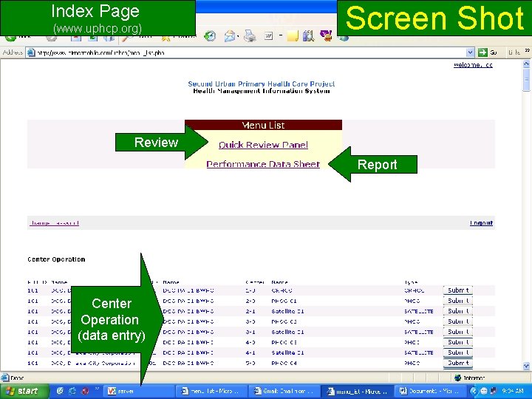Image resolution: width=532 pixels, height=399 pixels.
Task: Switch to the 'server' taskbar window
Action: click(x=139, y=391)
